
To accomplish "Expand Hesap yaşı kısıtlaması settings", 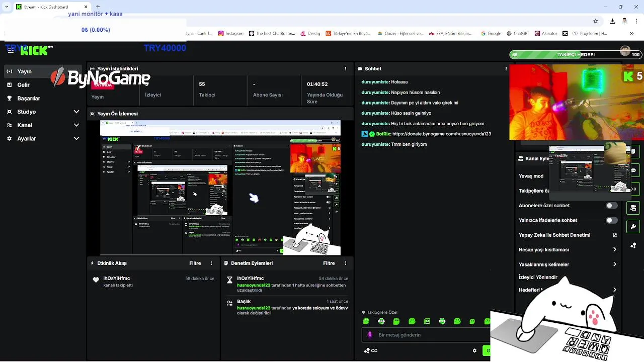I will [x=615, y=249].
